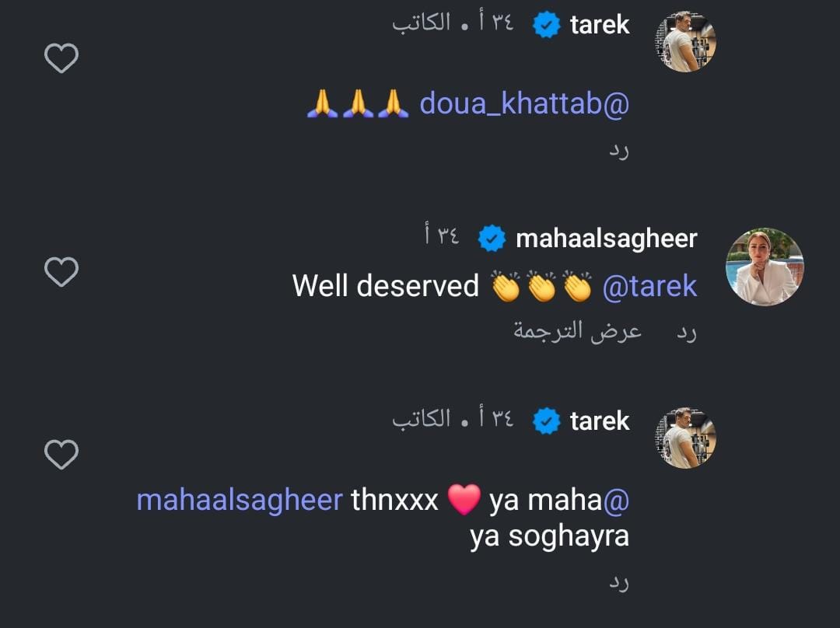The height and width of the screenshot is (628, 840).
Task: Tap the tarek username above doua_khattab mention
Action: (x=600, y=25)
